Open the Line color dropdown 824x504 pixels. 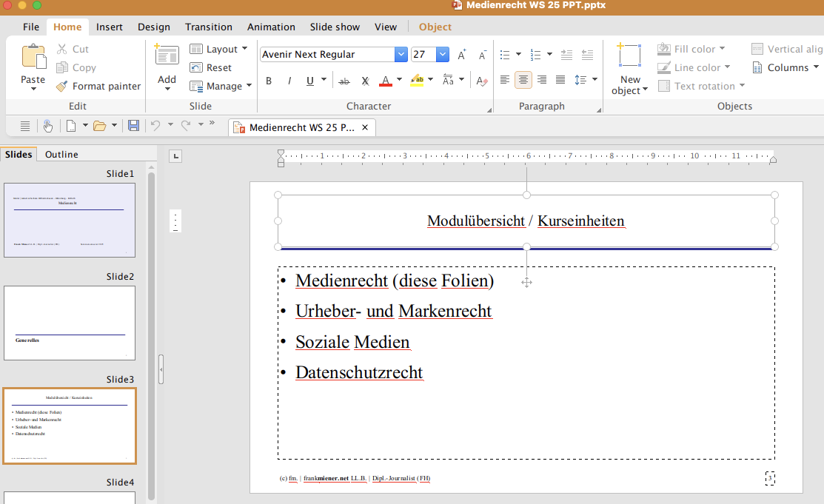(727, 67)
